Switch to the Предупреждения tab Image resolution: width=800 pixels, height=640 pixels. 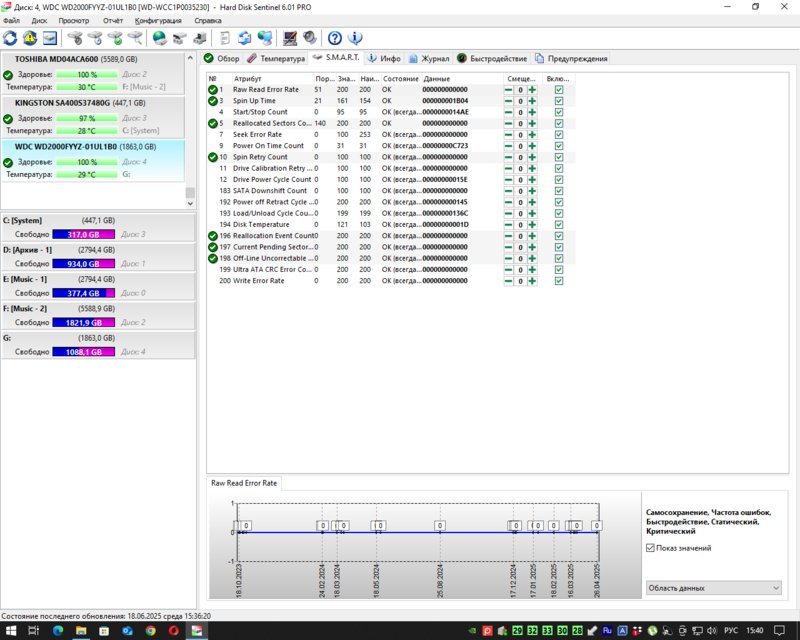(x=571, y=58)
